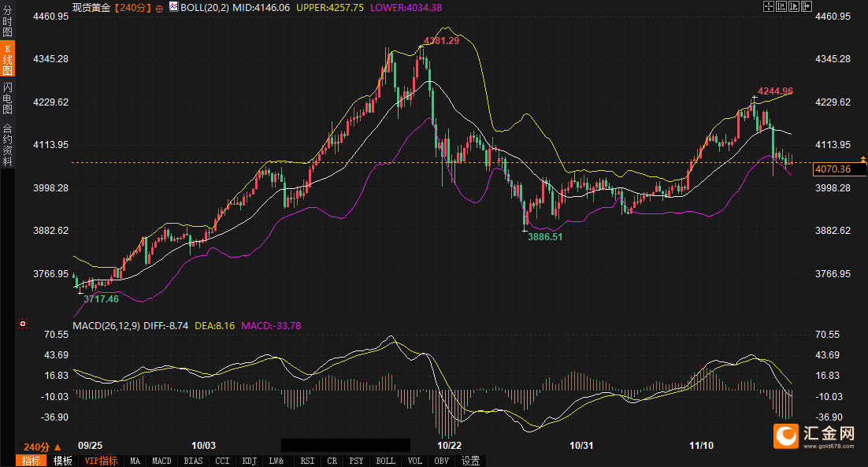Click the red target icon left of MACD
This screenshot has width=868, height=467.
(x=23, y=324)
